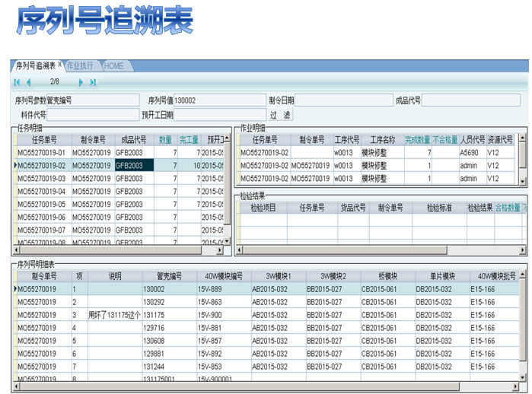
Task: Focus the 制令日期 field
Action: pyautogui.click(x=344, y=100)
